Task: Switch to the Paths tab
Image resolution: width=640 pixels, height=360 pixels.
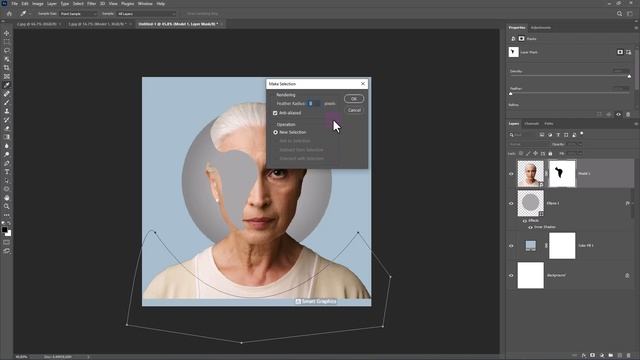Action: pos(549,124)
